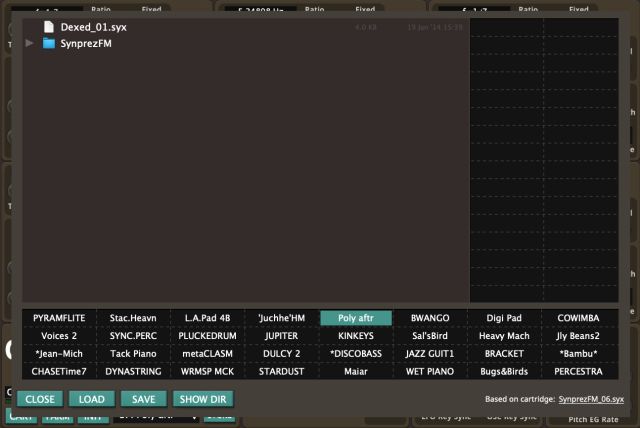Pick the BRACKET program
Viewport: 640px width, 428px height.
(504, 354)
